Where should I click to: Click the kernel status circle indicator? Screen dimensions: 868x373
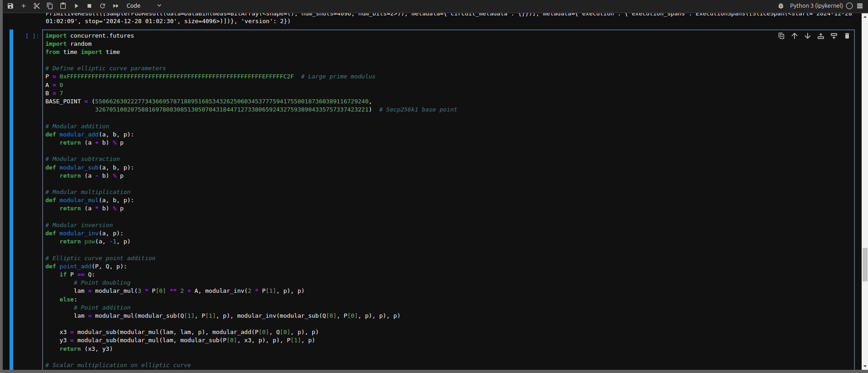(x=849, y=6)
